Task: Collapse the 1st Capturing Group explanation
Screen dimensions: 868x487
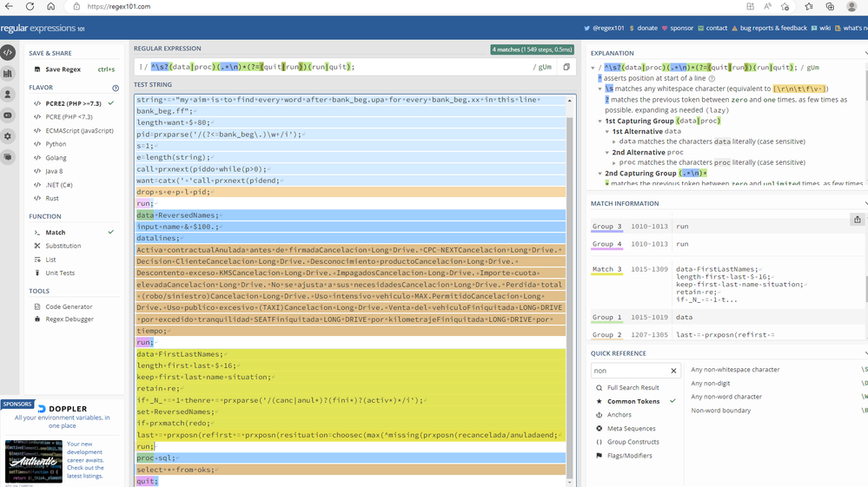Action: click(x=601, y=122)
